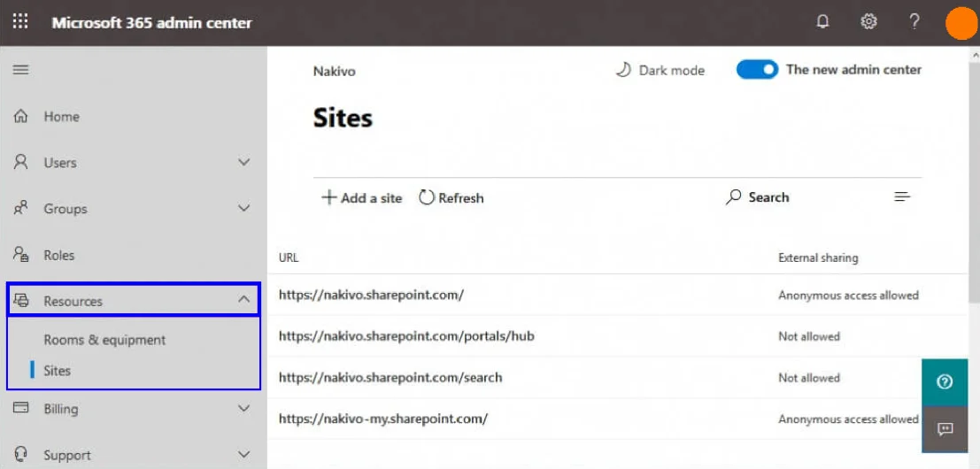Click the Refresh label
Screen dimensions: 980x469
tap(461, 198)
